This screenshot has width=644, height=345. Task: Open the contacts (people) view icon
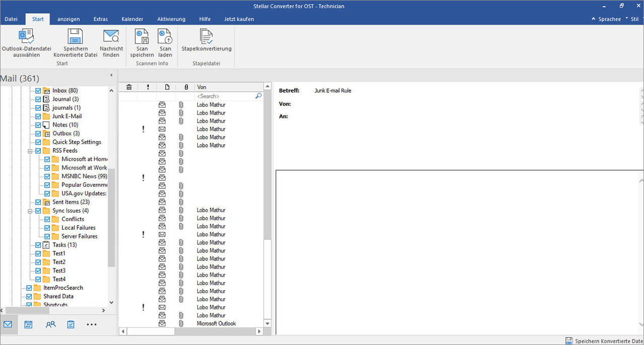(x=50, y=324)
